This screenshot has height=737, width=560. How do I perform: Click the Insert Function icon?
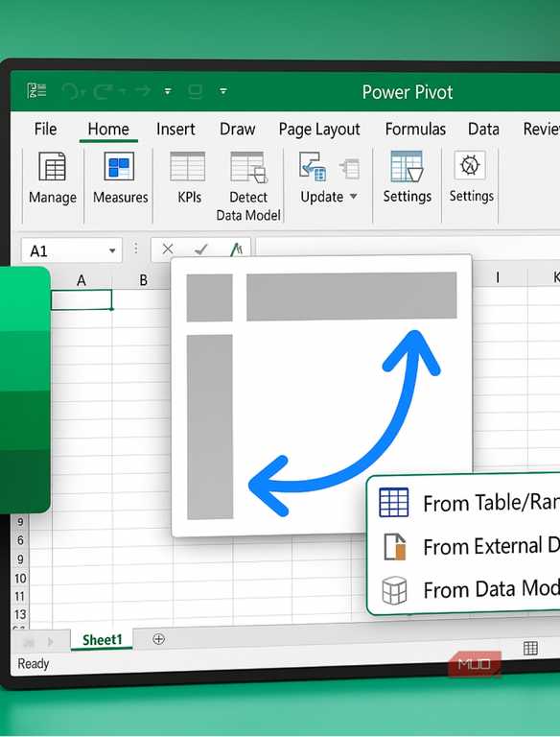click(236, 250)
